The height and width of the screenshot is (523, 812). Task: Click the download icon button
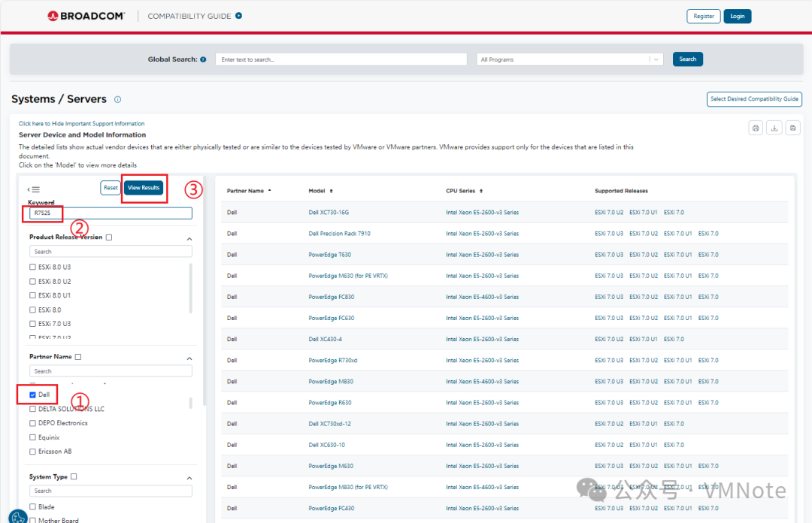point(774,128)
